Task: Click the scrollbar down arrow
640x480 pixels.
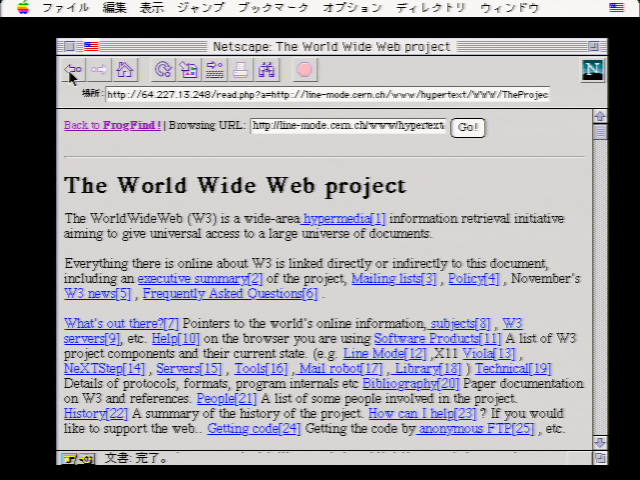Action: point(600,443)
